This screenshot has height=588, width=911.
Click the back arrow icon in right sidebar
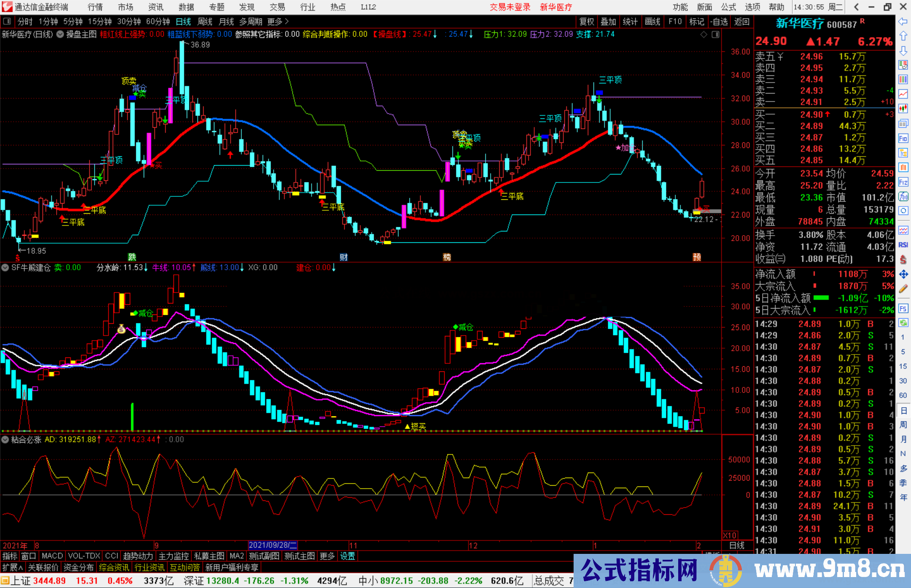tap(903, 21)
